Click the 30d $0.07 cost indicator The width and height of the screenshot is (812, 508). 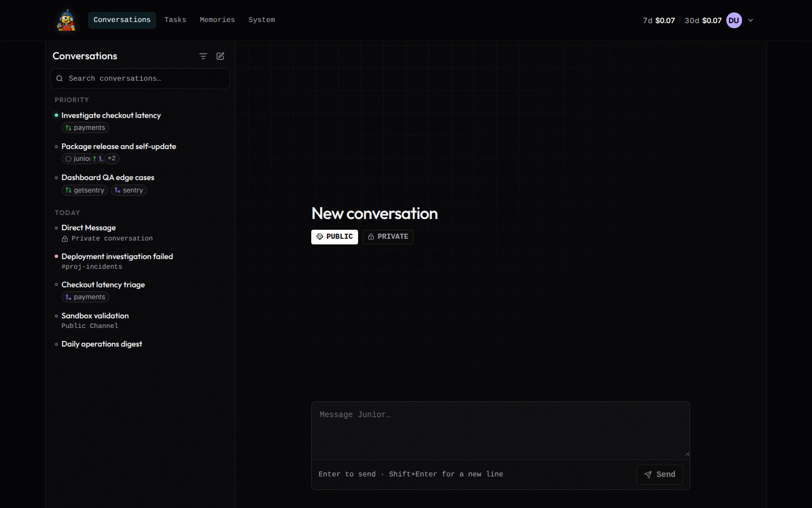(x=703, y=20)
